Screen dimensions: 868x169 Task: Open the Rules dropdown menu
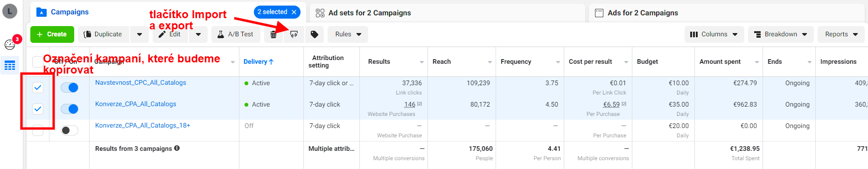coord(348,34)
